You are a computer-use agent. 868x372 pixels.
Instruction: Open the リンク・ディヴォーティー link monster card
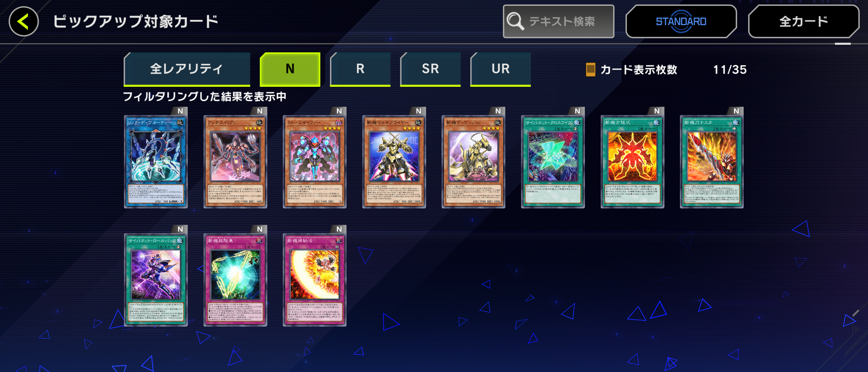point(156,162)
